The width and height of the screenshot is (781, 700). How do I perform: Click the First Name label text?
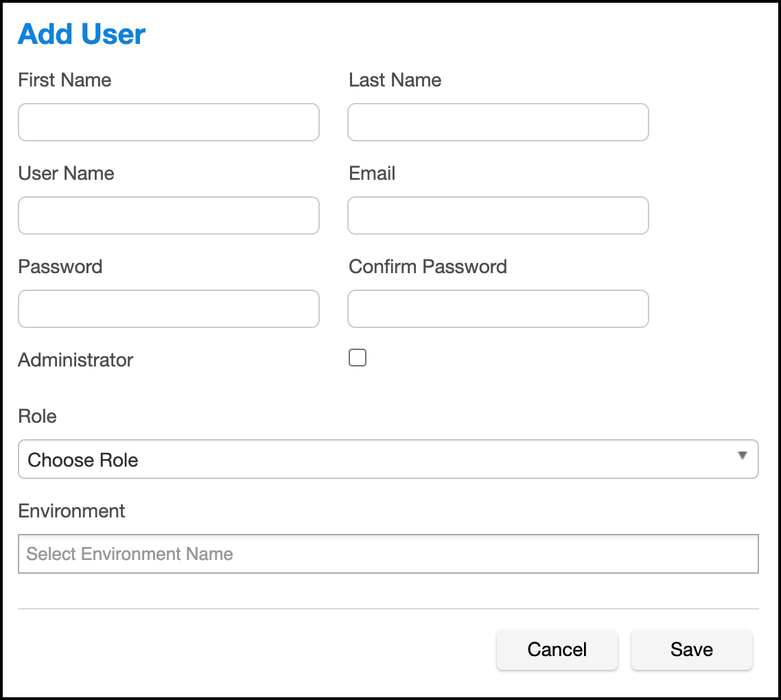(x=65, y=80)
